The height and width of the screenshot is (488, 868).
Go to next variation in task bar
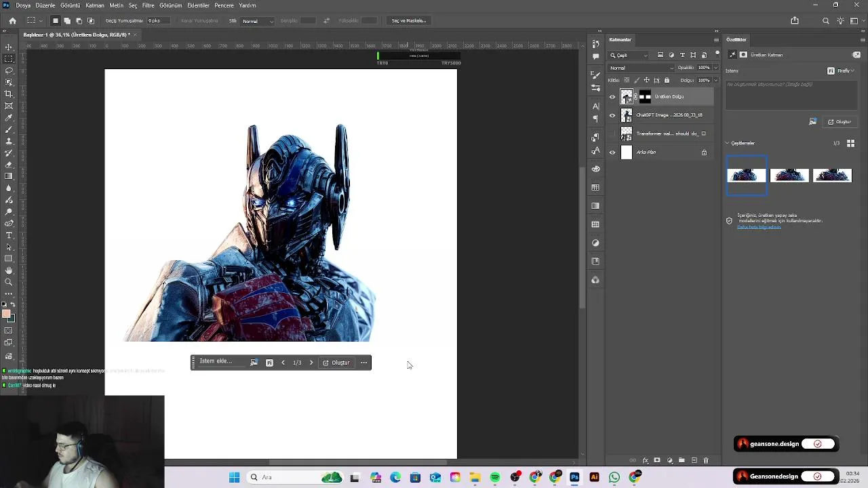tap(311, 363)
